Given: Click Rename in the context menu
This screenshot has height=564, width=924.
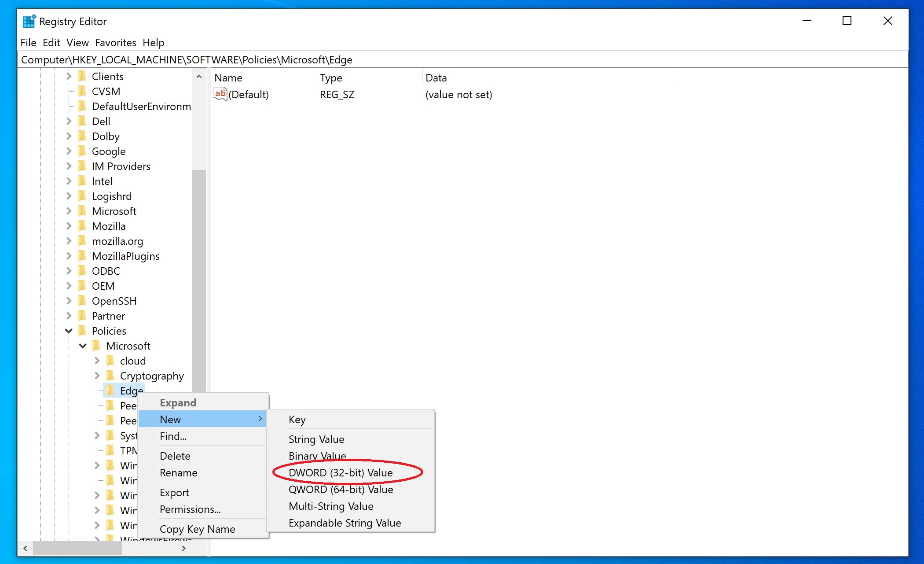Looking at the screenshot, I should pos(202,473).
